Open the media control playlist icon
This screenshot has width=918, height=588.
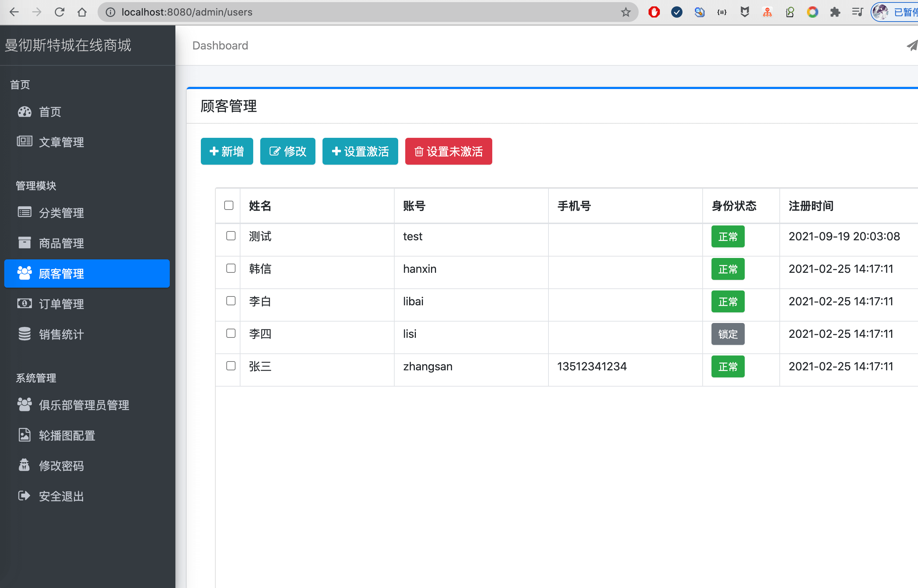click(857, 12)
